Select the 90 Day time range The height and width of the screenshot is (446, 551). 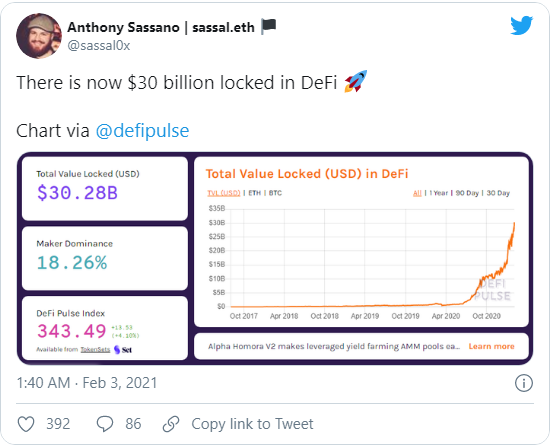click(467, 193)
